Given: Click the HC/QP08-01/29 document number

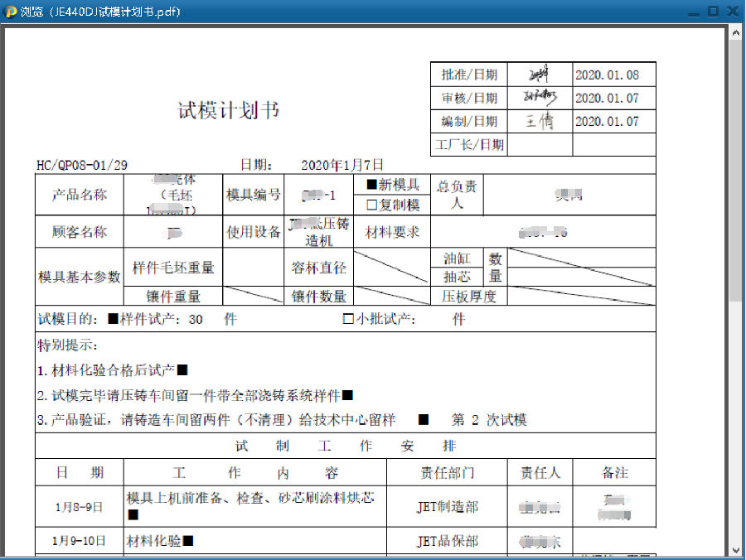Looking at the screenshot, I should tap(82, 165).
